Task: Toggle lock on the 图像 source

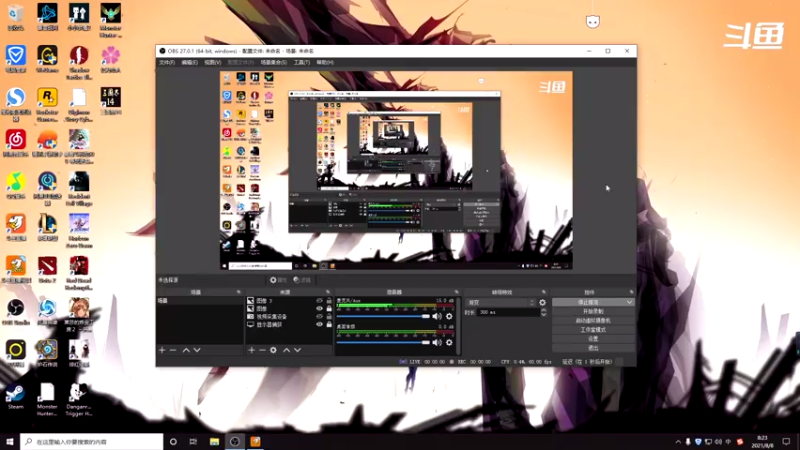Action: tap(329, 309)
